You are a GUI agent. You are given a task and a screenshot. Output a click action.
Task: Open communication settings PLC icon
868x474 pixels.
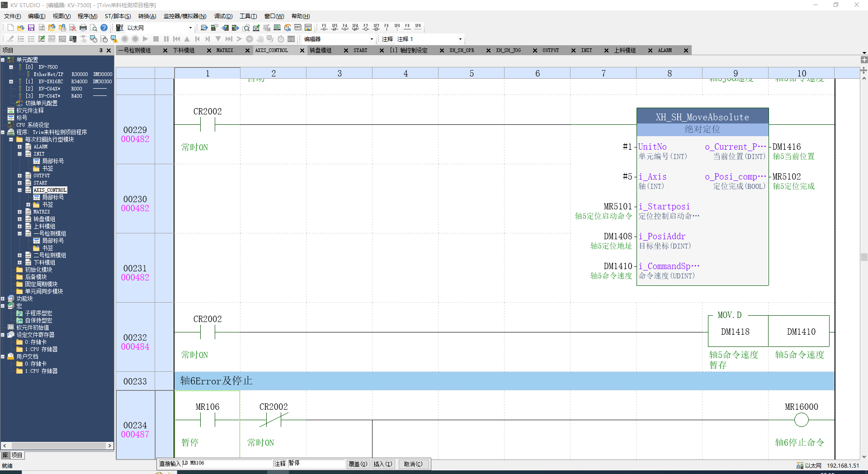click(x=120, y=28)
